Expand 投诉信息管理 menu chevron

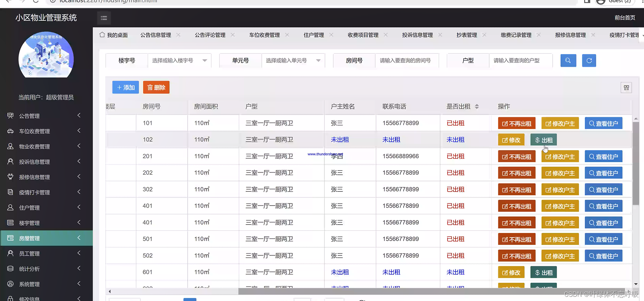(x=79, y=161)
